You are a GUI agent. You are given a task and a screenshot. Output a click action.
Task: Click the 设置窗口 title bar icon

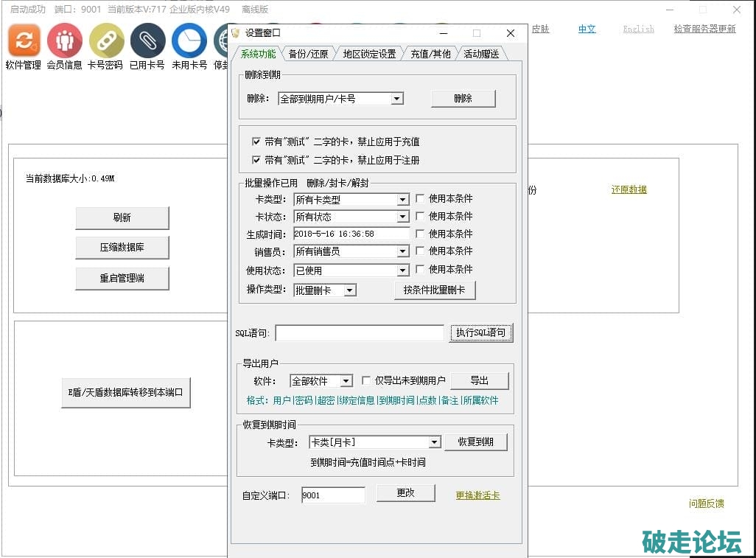click(236, 33)
